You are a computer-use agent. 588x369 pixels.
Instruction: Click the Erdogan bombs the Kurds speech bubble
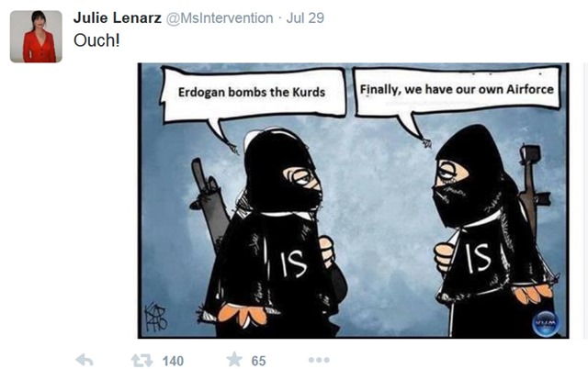[x=253, y=97]
